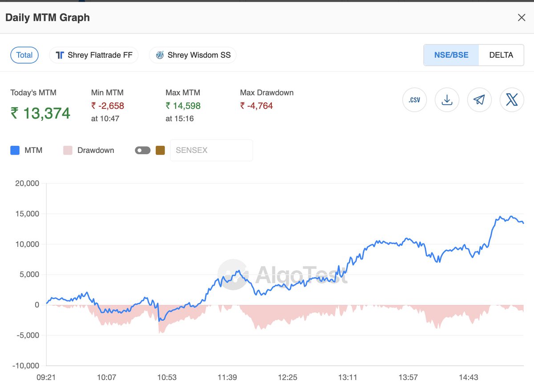Image resolution: width=534 pixels, height=392 pixels.
Task: Click the 13:57 x-axis label
Action: (408, 377)
